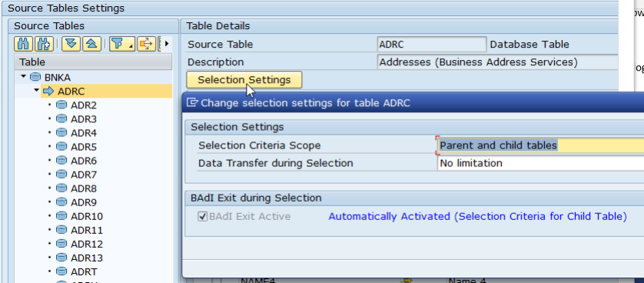The width and height of the screenshot is (644, 283).
Task: Click the ADR13 table database icon
Action: coord(61,258)
